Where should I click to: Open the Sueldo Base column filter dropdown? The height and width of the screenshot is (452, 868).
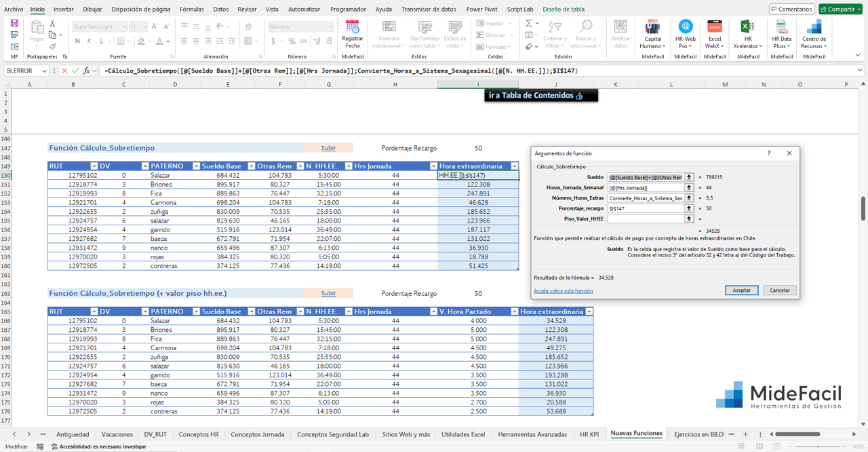pyautogui.click(x=251, y=166)
